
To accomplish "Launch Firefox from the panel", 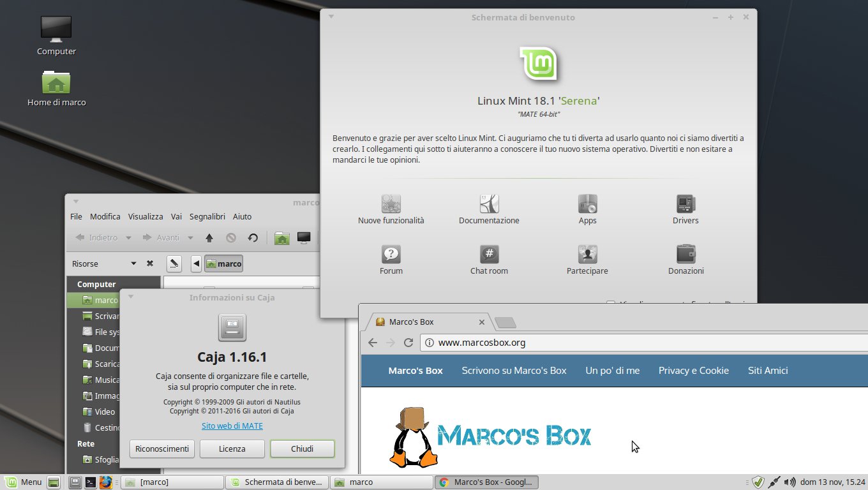I will 106,482.
